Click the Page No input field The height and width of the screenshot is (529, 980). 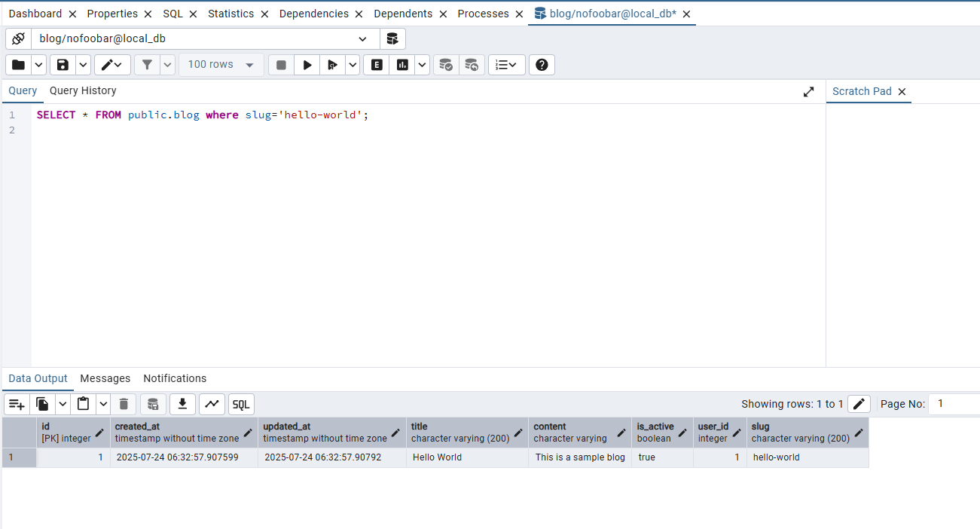tap(954, 404)
